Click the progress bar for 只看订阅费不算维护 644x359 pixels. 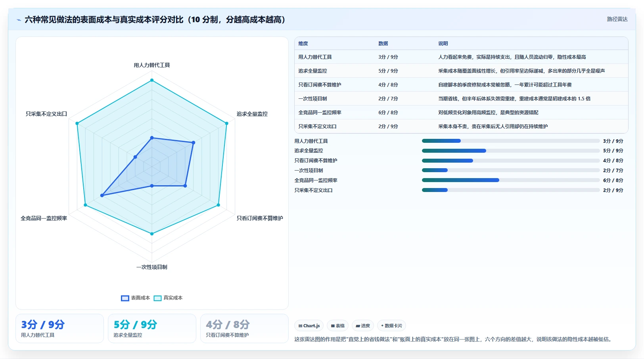tap(511, 161)
